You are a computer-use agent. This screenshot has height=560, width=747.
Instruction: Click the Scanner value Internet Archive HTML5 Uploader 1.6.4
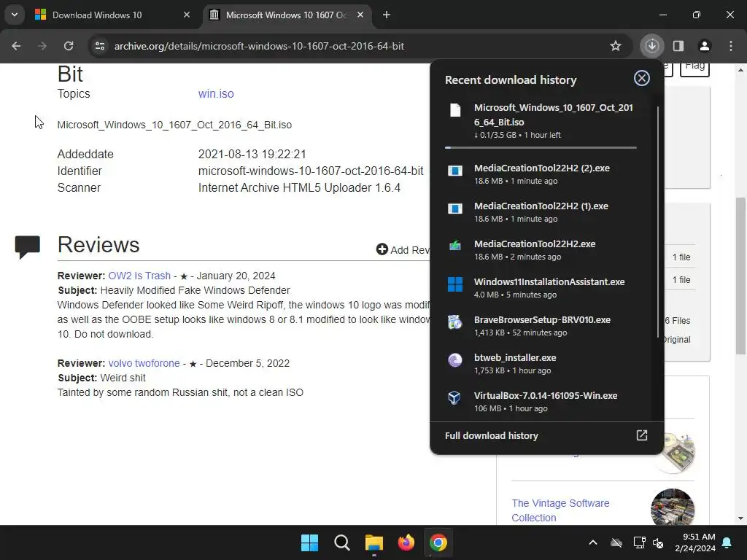[299, 187]
